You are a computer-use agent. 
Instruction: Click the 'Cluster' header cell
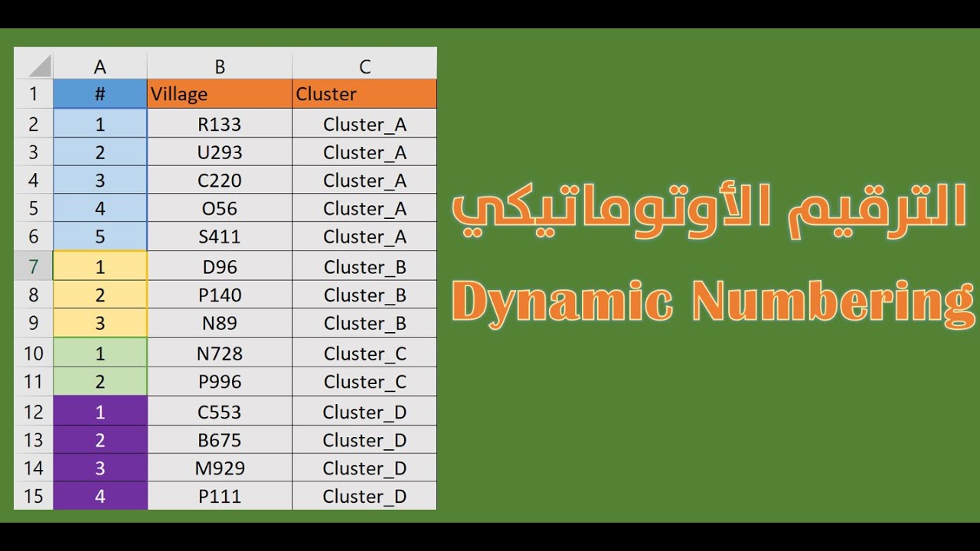click(x=364, y=94)
